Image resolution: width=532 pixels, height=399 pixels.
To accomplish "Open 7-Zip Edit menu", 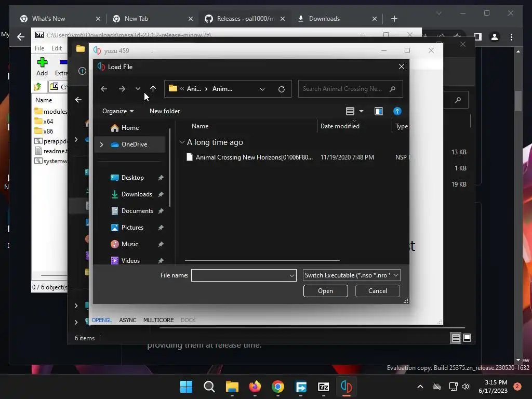I will click(x=56, y=48).
